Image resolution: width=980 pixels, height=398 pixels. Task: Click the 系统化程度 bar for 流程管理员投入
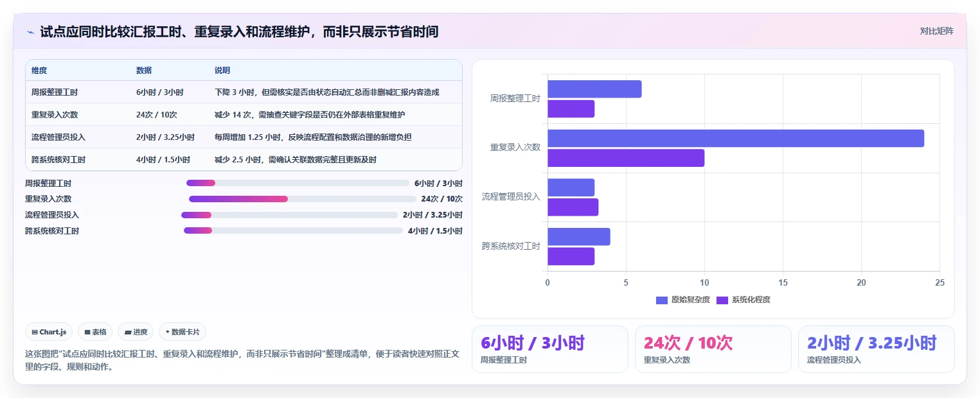573,207
